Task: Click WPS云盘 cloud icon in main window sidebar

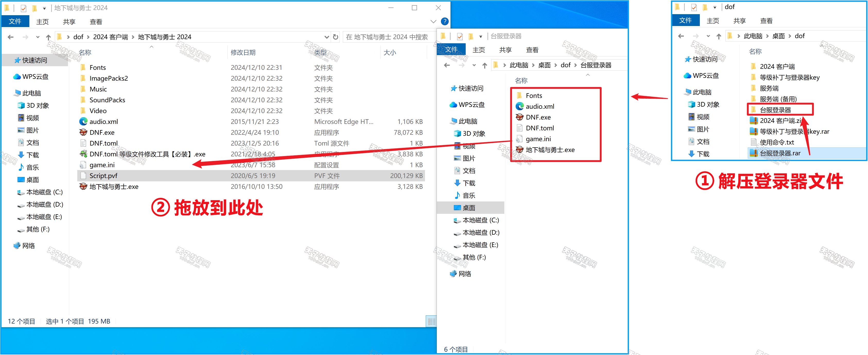Action: pyautogui.click(x=17, y=77)
